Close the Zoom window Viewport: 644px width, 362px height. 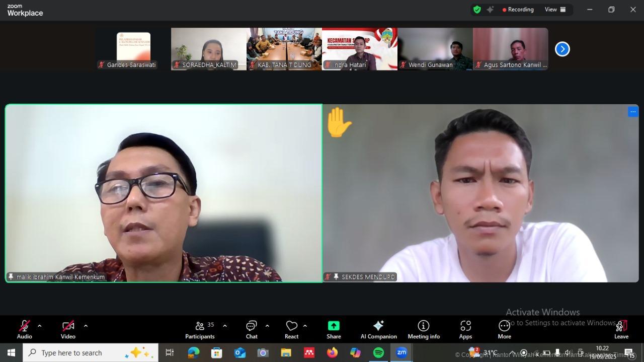tap(633, 10)
